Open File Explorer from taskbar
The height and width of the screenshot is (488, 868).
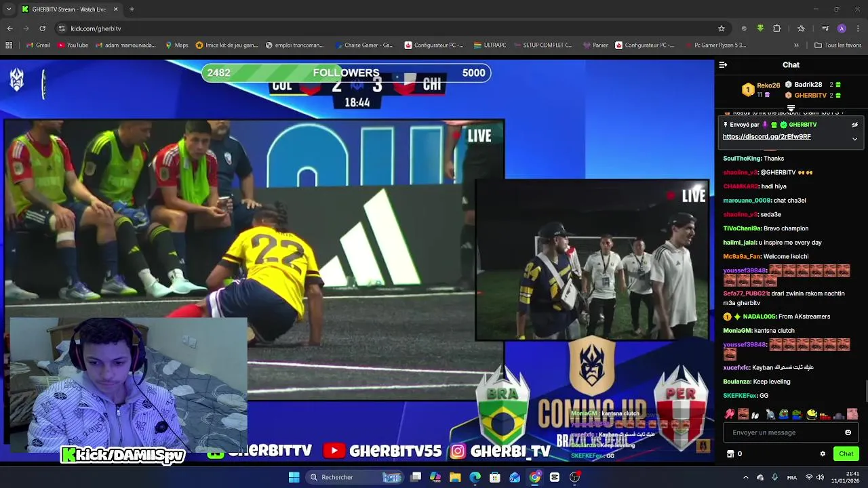click(x=455, y=477)
